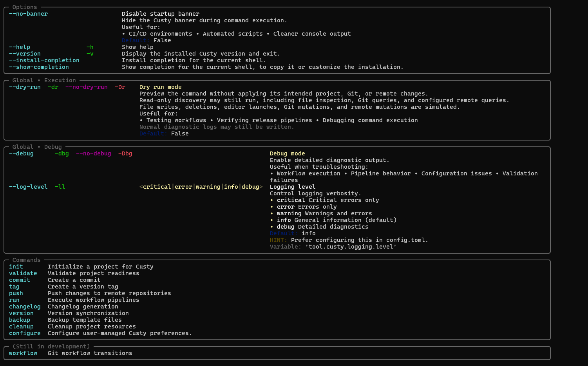Click the init command
The width and height of the screenshot is (588, 366).
16,267
